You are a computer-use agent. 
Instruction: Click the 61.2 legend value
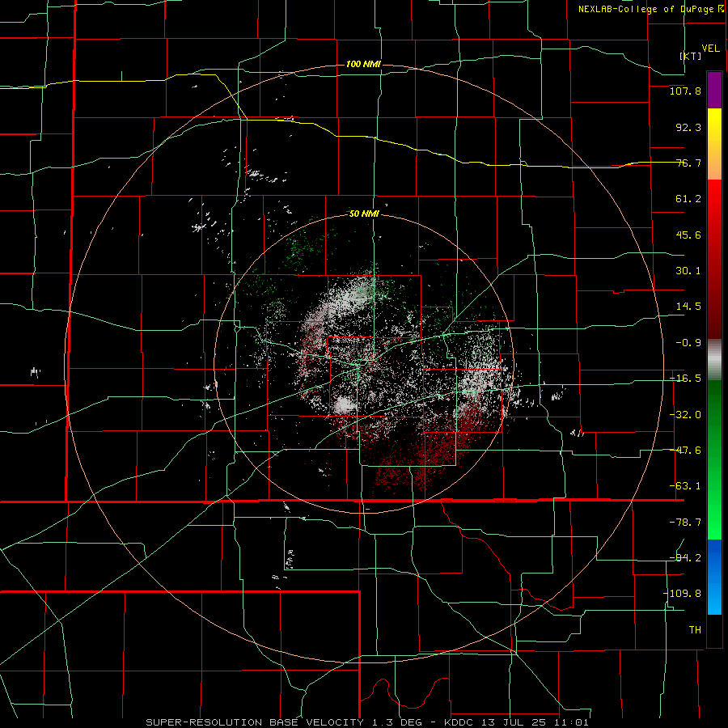(x=688, y=199)
